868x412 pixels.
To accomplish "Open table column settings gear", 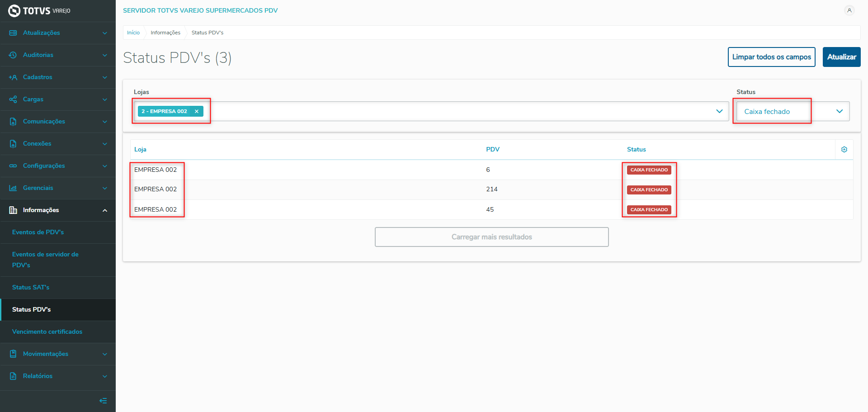I will 844,150.
